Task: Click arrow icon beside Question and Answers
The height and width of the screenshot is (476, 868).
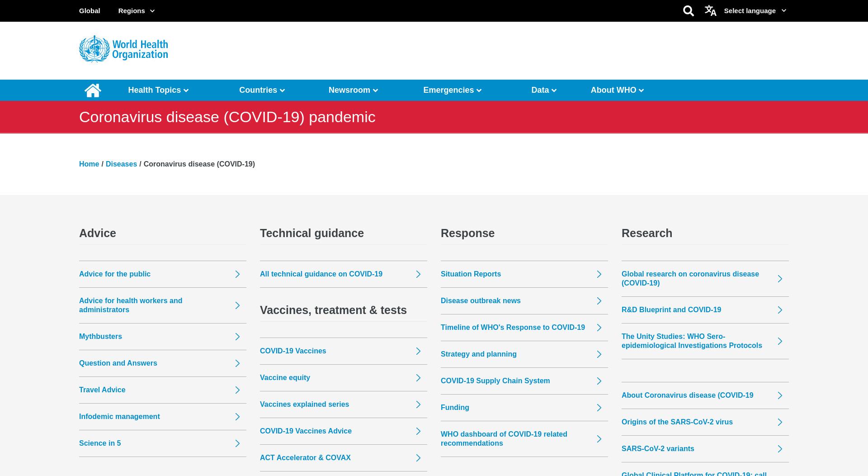Action: tap(237, 363)
